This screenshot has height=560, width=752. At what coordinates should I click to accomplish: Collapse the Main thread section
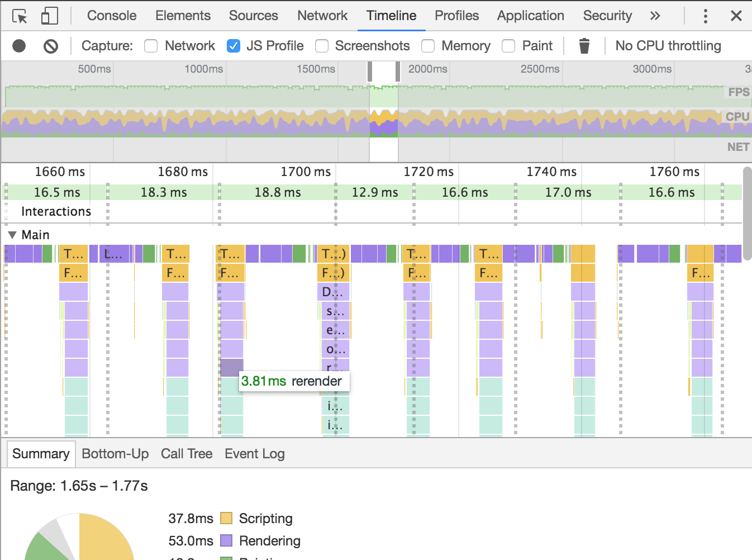tap(12, 235)
